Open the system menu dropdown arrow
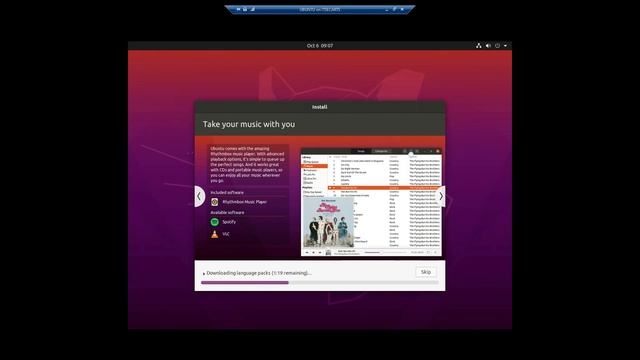 tap(505, 46)
